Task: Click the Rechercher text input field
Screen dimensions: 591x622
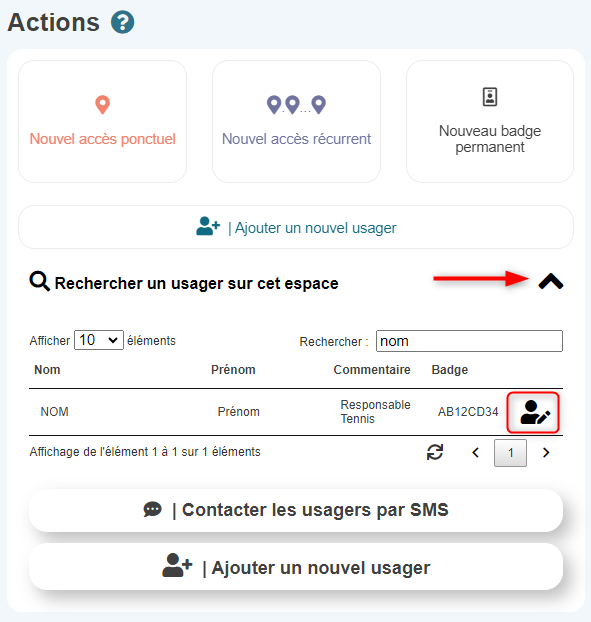Action: (469, 341)
